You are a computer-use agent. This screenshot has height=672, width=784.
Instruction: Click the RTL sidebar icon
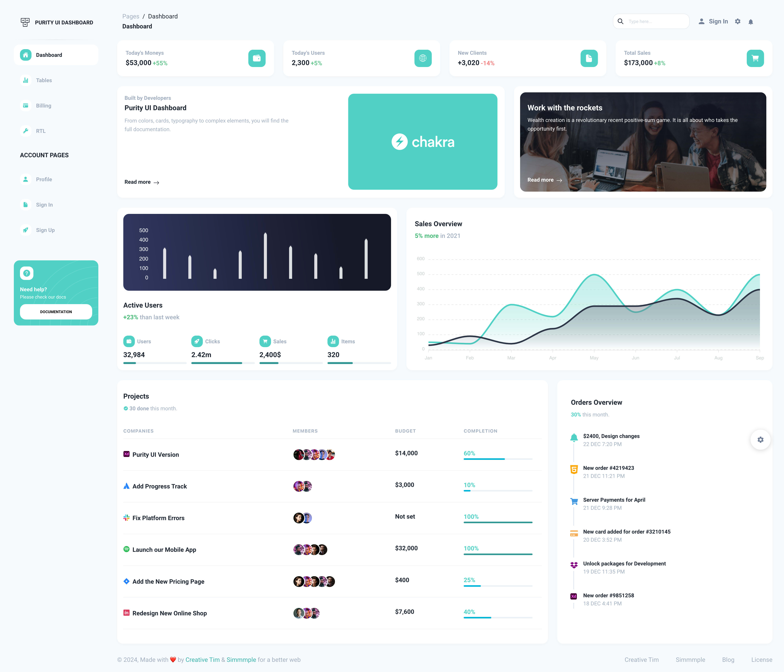coord(25,131)
